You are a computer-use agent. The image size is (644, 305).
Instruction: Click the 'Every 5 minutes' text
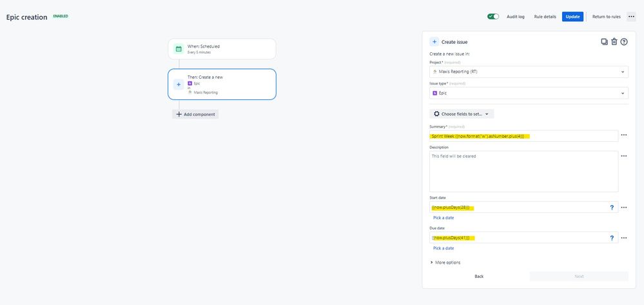(x=199, y=53)
